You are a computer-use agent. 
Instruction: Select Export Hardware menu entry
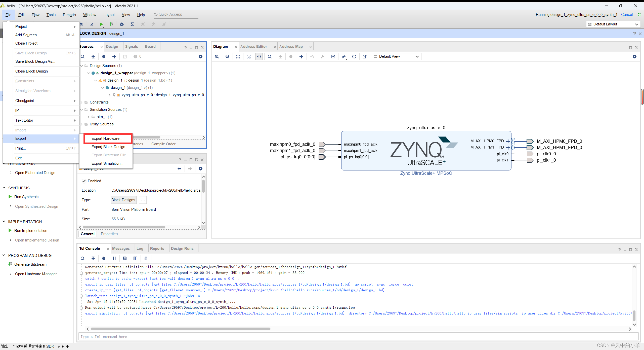(107, 138)
